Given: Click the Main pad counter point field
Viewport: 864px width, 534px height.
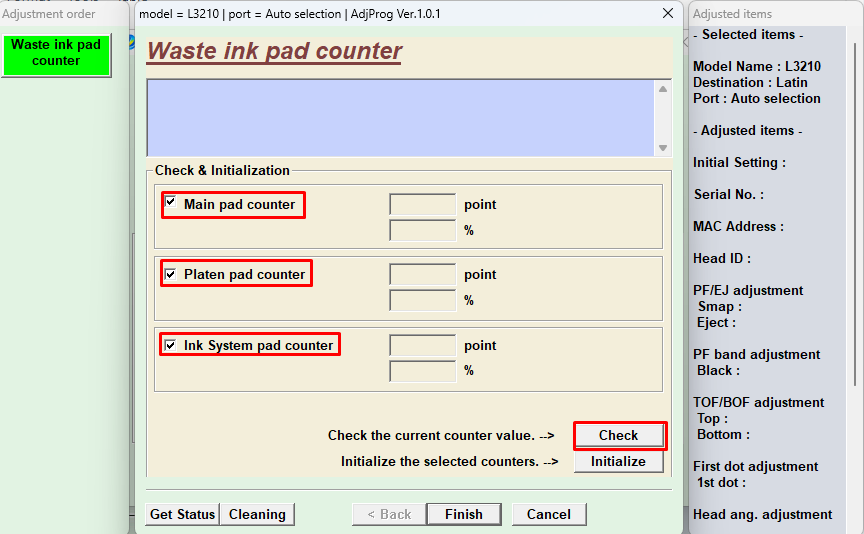Looking at the screenshot, I should coord(422,205).
